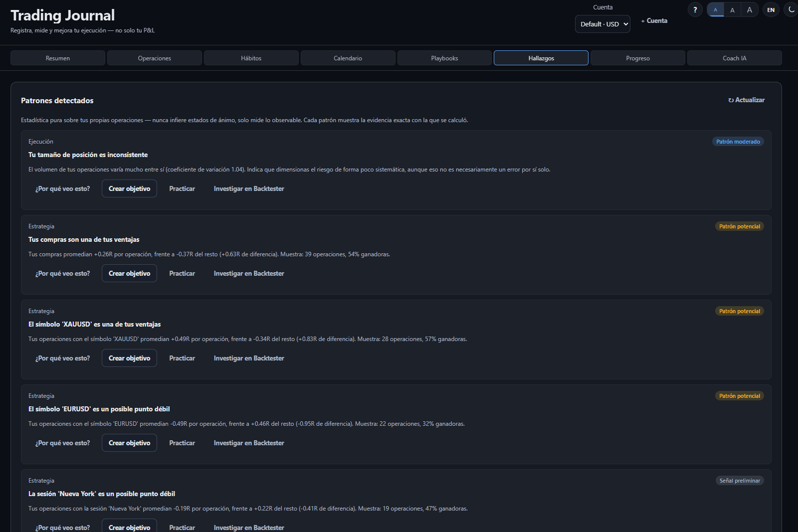Expand '¿Por qué veo esto?' for position size pattern
Viewport: 798px width, 532px height.
pyautogui.click(x=63, y=188)
